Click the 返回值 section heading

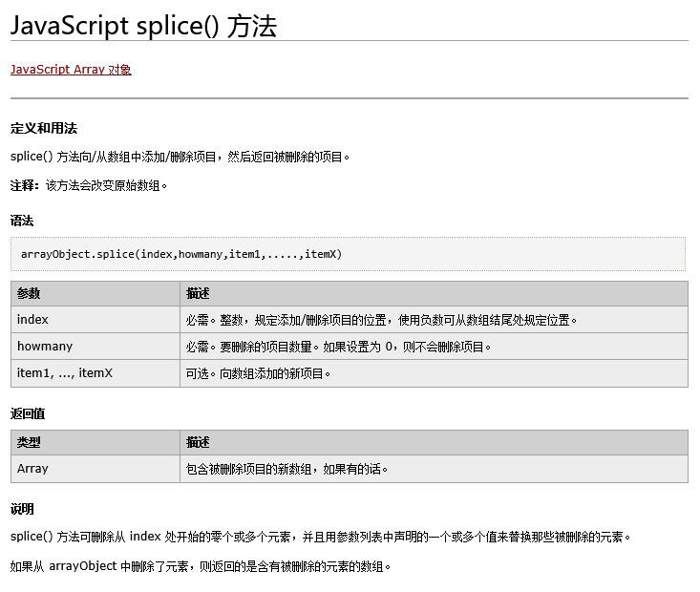(x=28, y=413)
